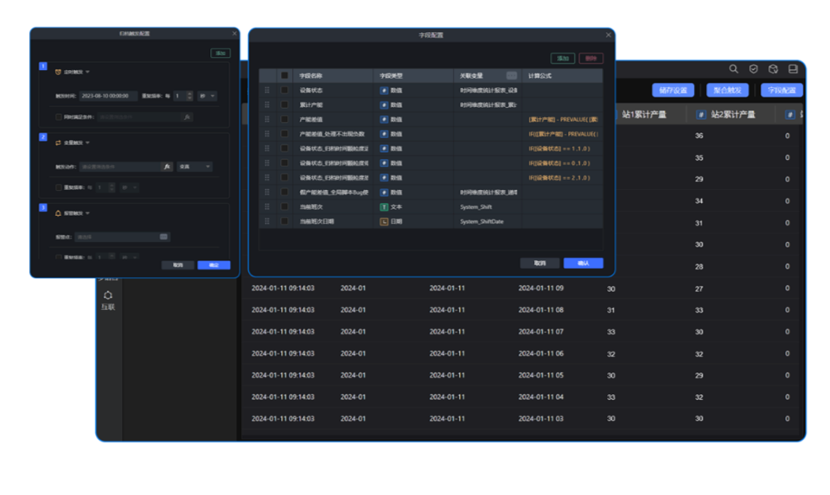Viewport: 830px width, 495px height.
Task: Click the bell icon in left sidebar
Action: pyautogui.click(x=108, y=295)
